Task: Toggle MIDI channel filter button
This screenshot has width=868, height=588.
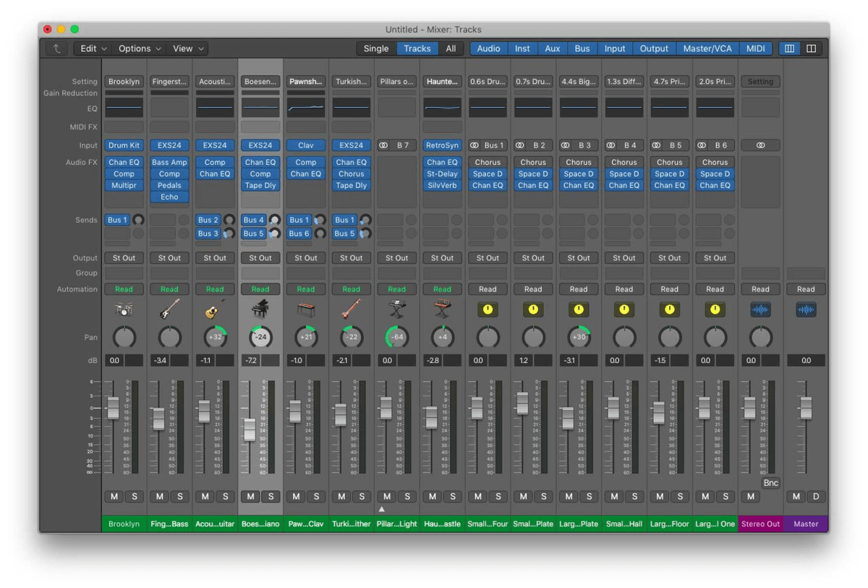Action: pos(755,48)
